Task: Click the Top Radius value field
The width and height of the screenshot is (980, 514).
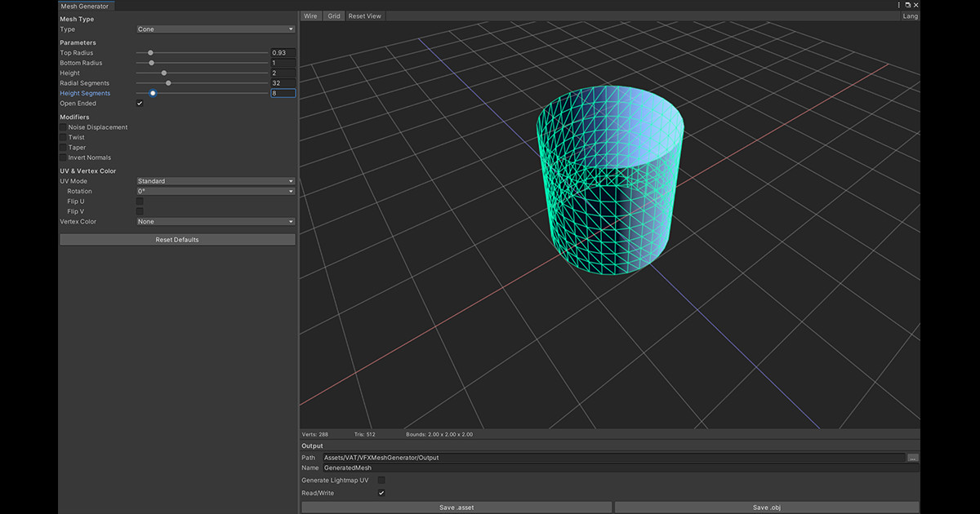Action: [x=283, y=53]
